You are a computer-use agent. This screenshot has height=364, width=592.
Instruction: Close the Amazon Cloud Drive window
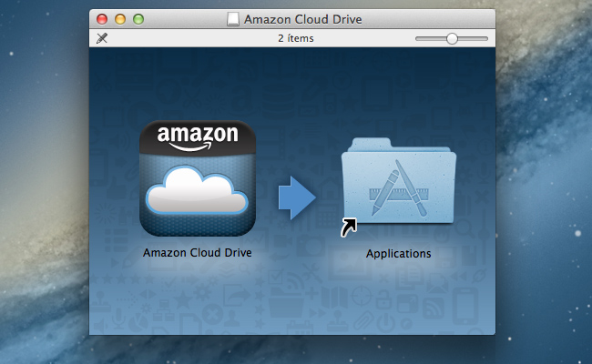(102, 19)
